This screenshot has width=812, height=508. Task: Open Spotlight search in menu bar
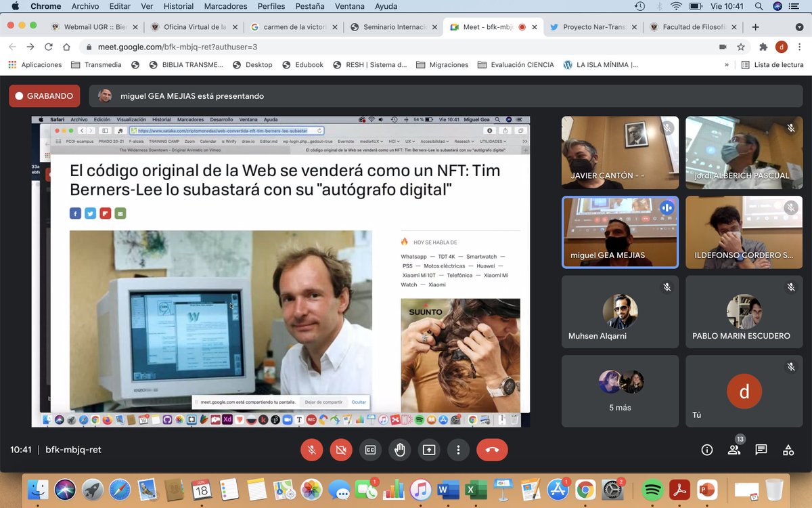(x=758, y=6)
